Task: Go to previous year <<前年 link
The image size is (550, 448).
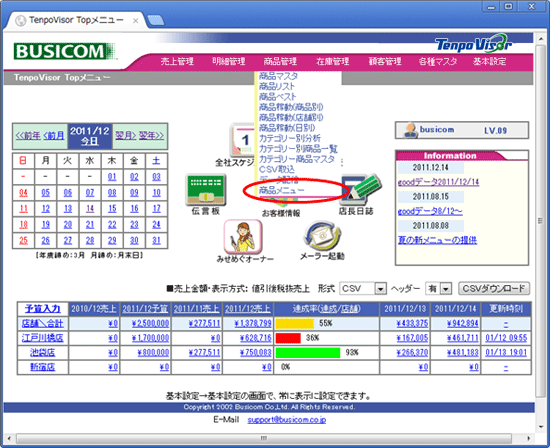Action: (x=28, y=135)
